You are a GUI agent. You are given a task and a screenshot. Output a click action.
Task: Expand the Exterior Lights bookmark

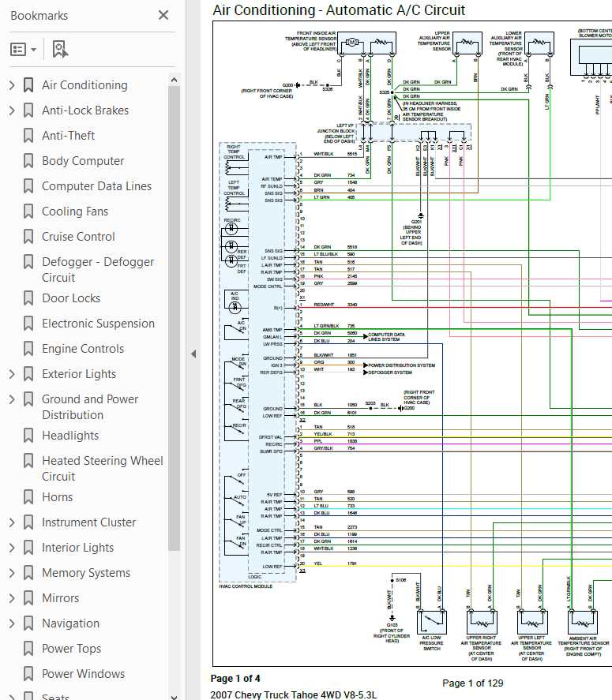click(12, 374)
